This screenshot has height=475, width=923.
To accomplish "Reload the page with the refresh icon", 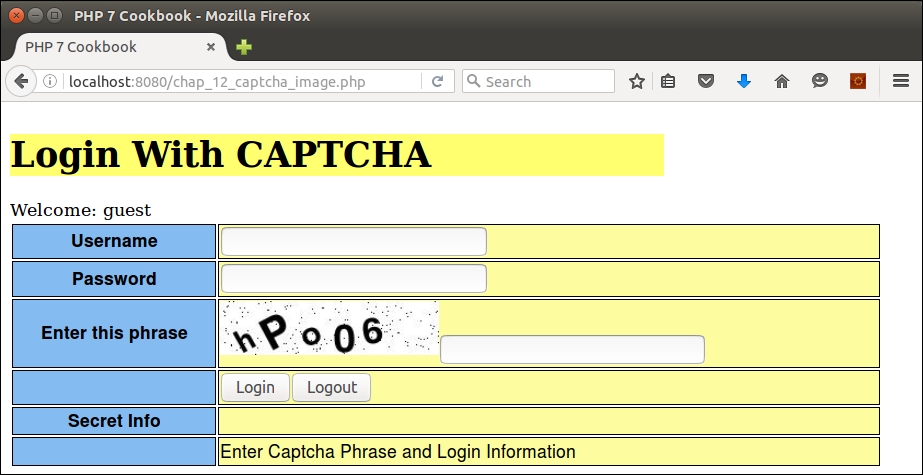I will pos(437,81).
